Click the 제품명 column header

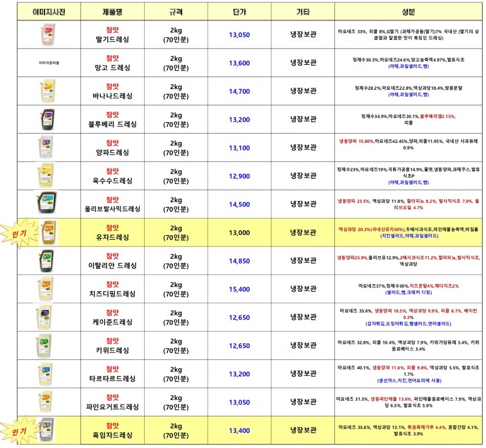point(112,11)
